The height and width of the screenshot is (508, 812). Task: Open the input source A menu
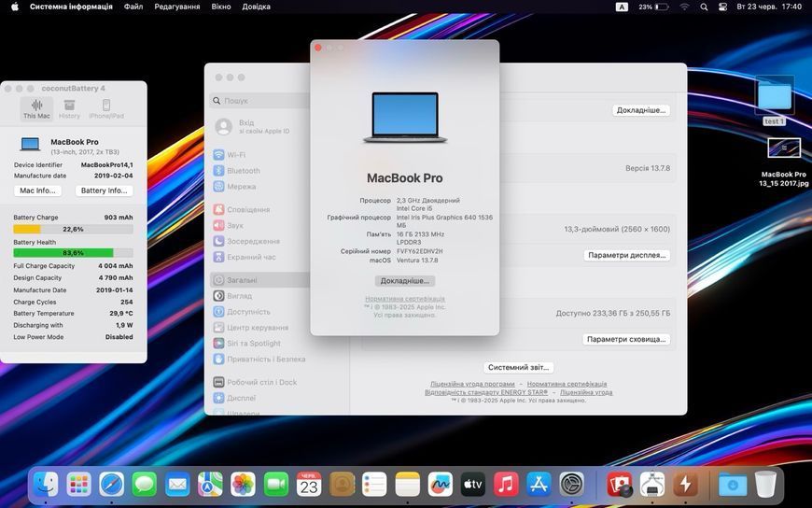point(622,7)
